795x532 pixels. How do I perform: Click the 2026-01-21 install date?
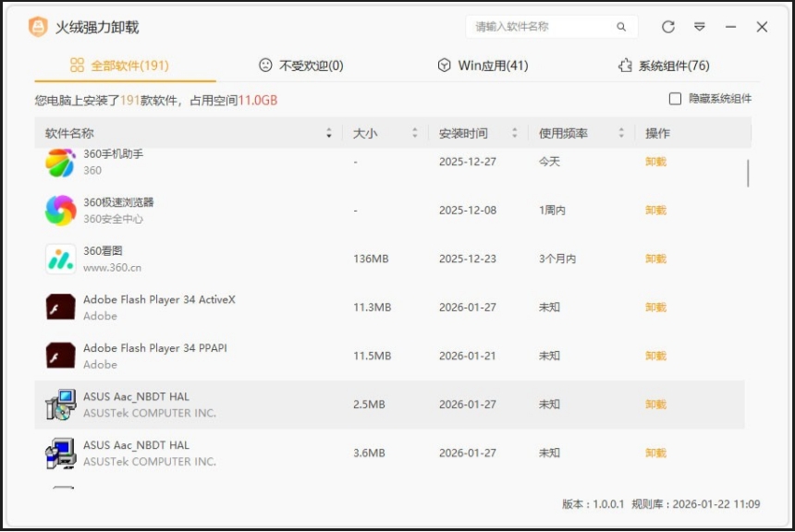[x=468, y=357]
